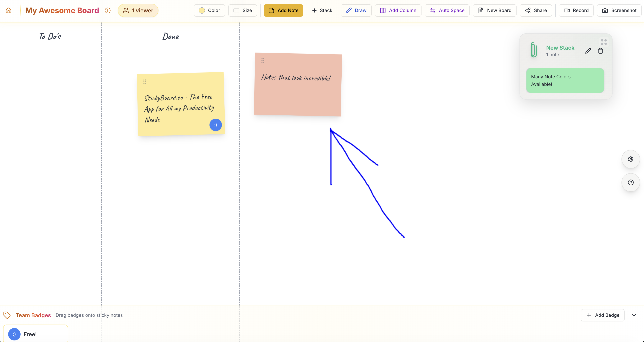
Task: Open the Size dropdown
Action: pos(242,10)
